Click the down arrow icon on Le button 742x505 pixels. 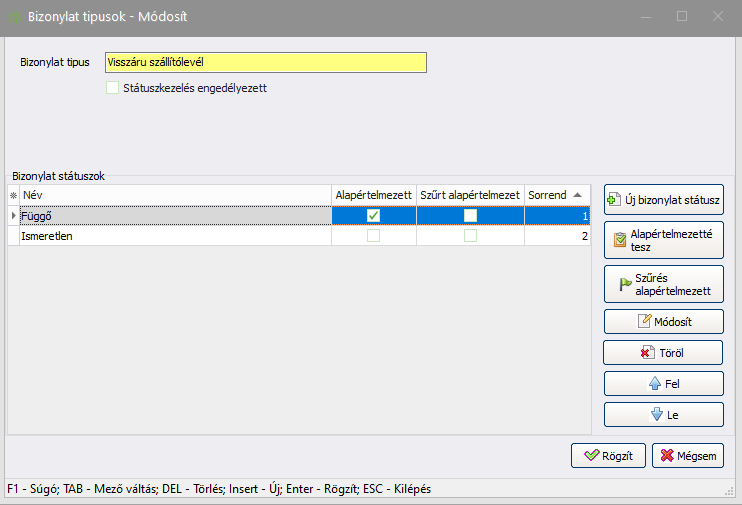click(x=654, y=415)
